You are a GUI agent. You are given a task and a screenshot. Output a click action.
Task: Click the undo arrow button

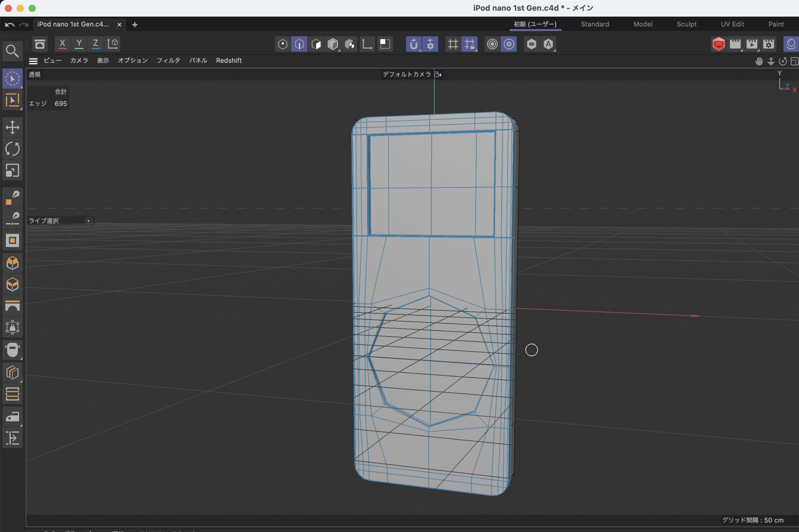pyautogui.click(x=10, y=25)
